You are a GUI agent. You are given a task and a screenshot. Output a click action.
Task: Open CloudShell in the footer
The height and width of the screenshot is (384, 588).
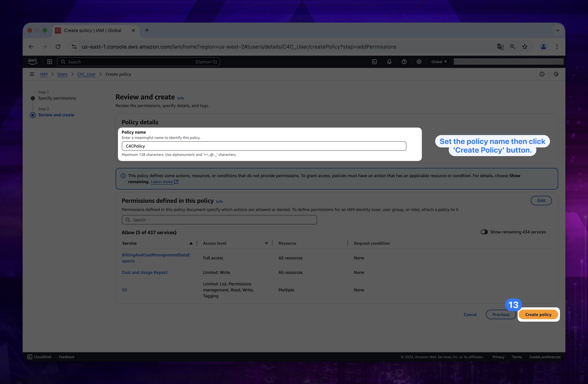point(40,357)
